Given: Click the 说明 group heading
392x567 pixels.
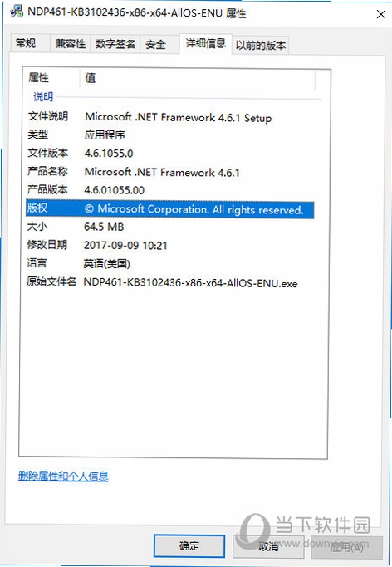Looking at the screenshot, I should (x=43, y=97).
